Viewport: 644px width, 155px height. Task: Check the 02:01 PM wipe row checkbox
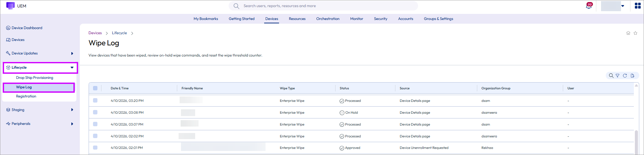point(95,148)
